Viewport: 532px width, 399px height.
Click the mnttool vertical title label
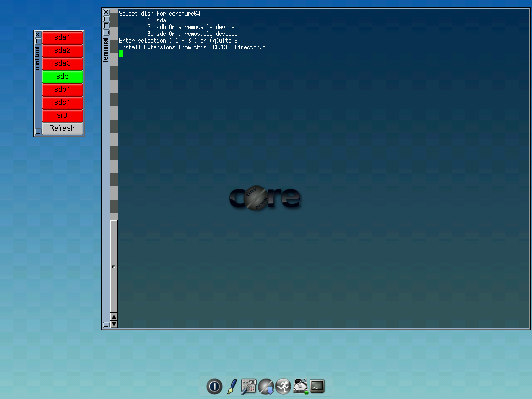pyautogui.click(x=37, y=58)
